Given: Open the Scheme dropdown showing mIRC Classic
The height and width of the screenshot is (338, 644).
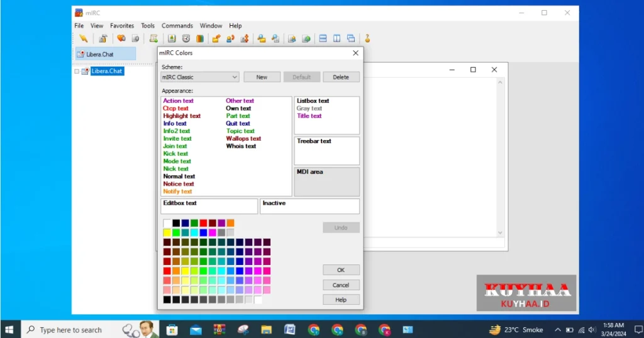Looking at the screenshot, I should [x=199, y=77].
